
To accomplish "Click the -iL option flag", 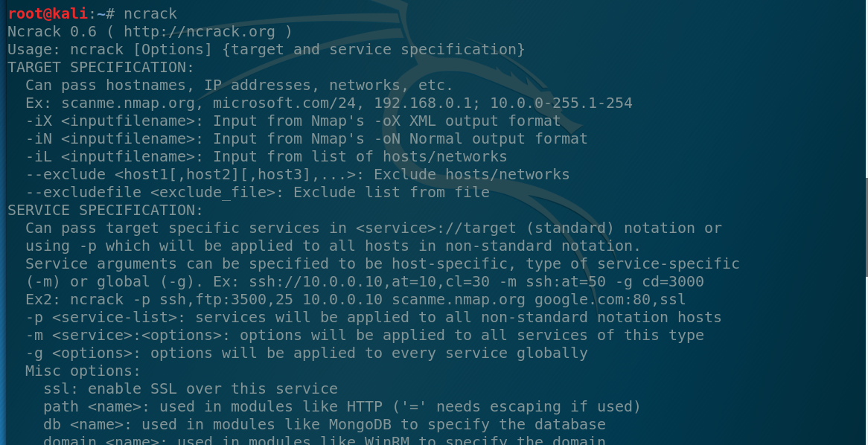I will tap(39, 156).
